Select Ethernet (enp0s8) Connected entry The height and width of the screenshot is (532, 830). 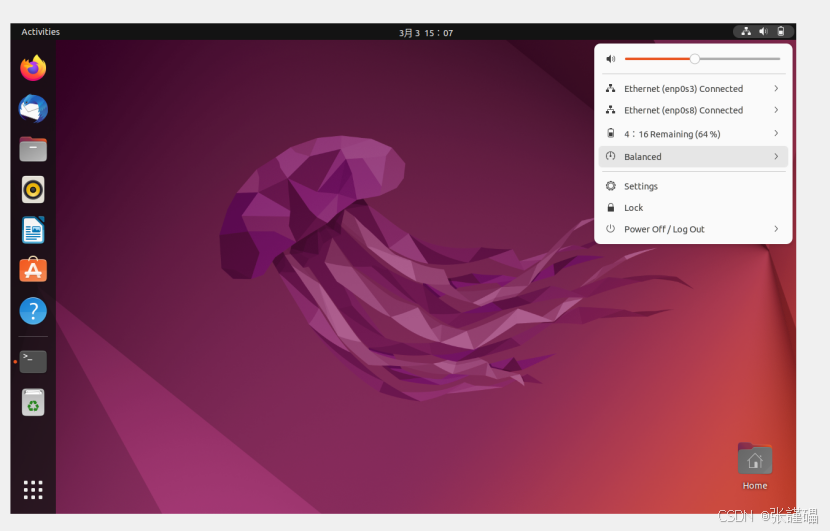coord(693,110)
